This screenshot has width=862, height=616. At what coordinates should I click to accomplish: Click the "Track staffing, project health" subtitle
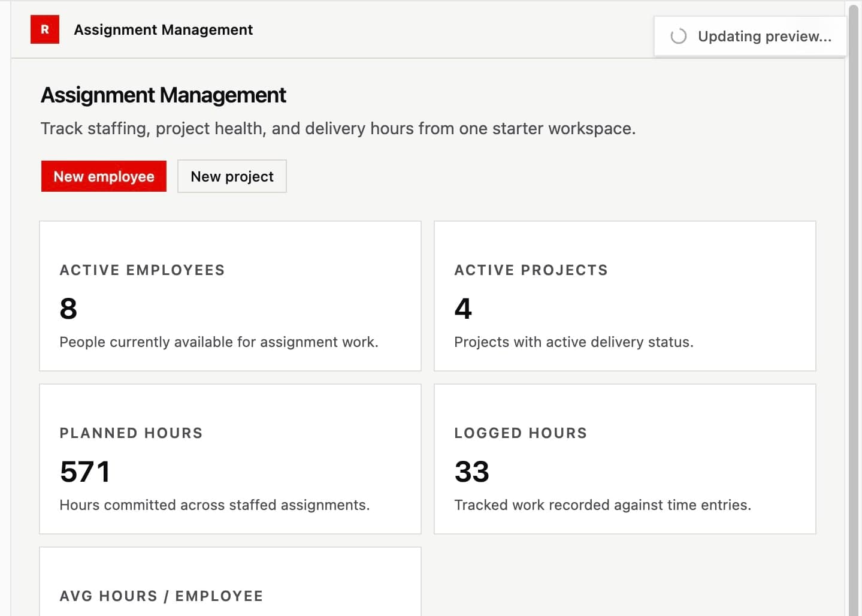pyautogui.click(x=338, y=128)
